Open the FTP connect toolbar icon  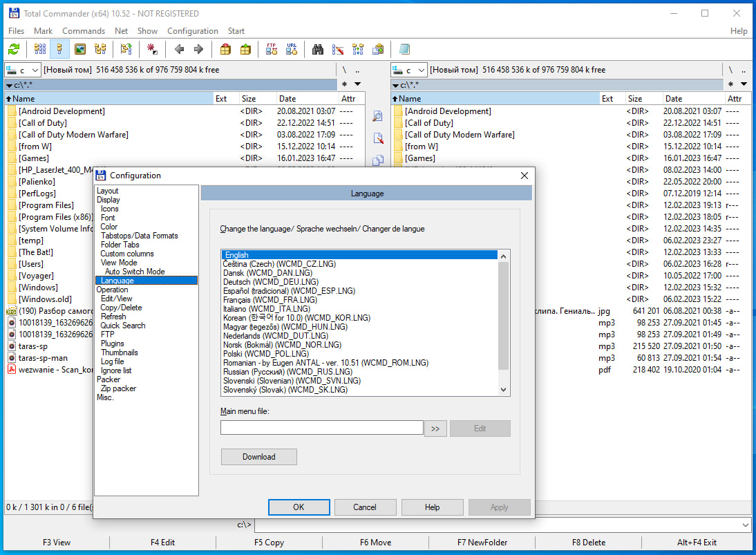(272, 49)
